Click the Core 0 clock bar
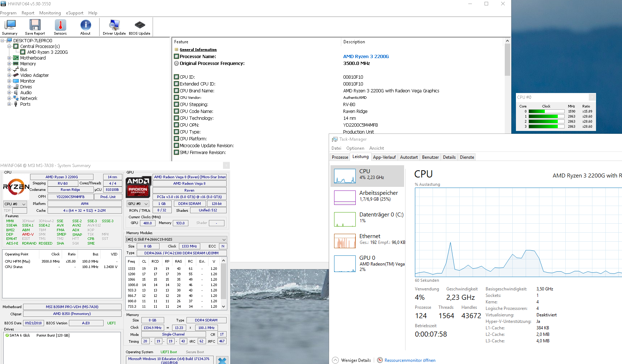This screenshot has height=364, width=622. (x=546, y=111)
